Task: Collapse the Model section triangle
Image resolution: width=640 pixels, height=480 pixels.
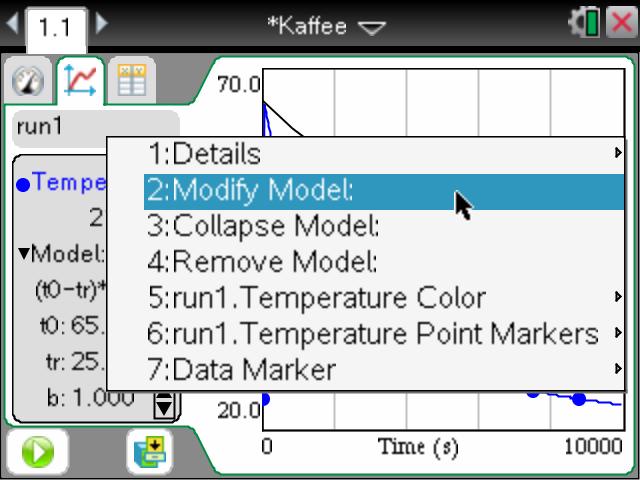Action: pyautogui.click(x=24, y=252)
